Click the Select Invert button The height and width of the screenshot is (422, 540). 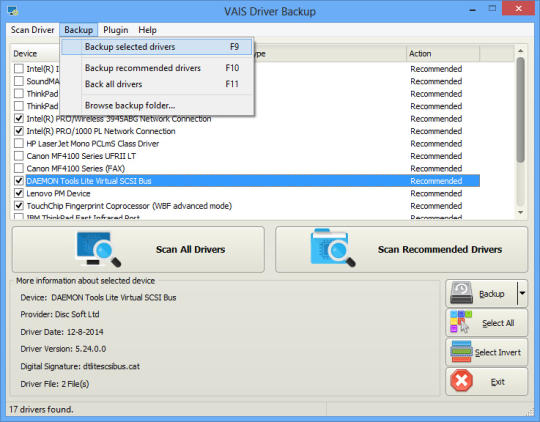(487, 352)
